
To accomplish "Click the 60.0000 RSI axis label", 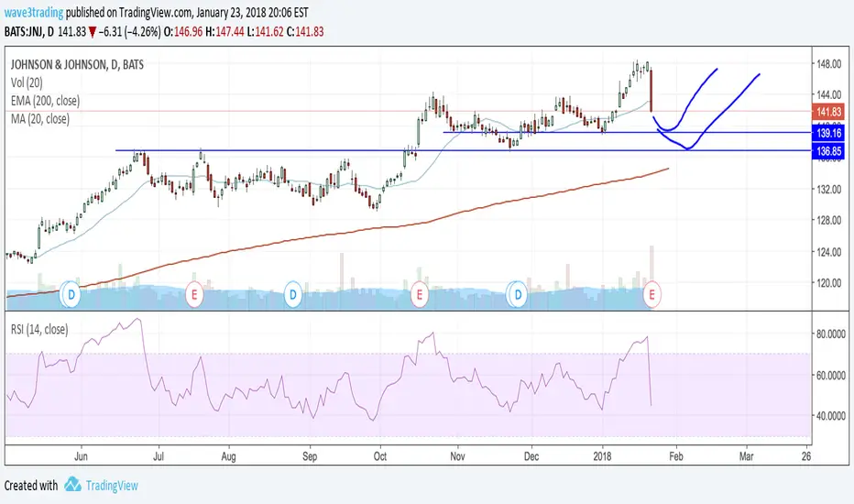I will tap(831, 375).
